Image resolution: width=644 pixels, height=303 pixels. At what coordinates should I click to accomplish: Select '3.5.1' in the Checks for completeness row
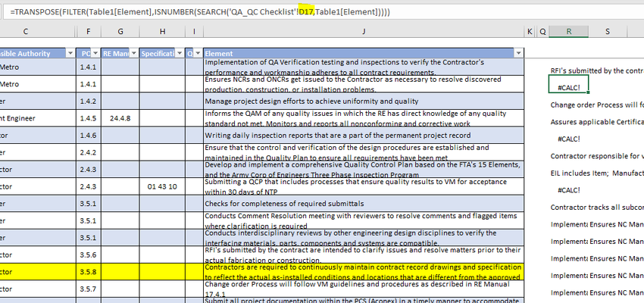(89, 204)
